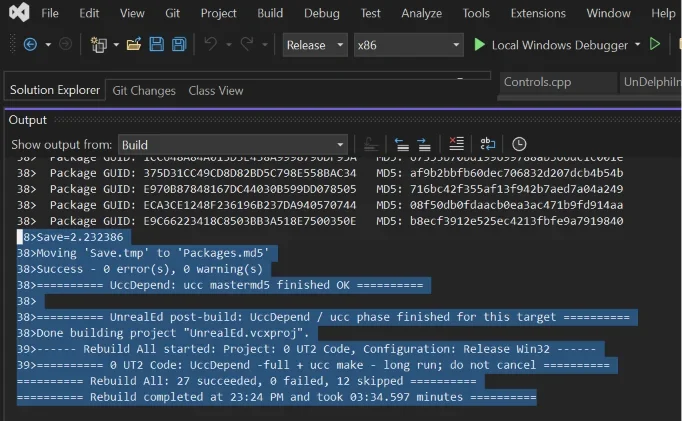Open the Build menu
This screenshot has height=421, width=682.
270,13
